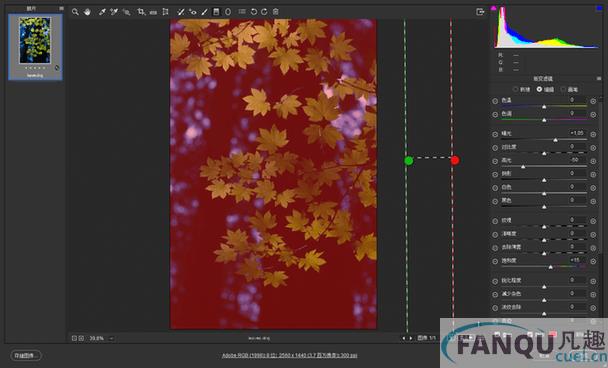608x368 pixels.
Task: Choose the Radial Filter tool
Action: pyautogui.click(x=228, y=12)
